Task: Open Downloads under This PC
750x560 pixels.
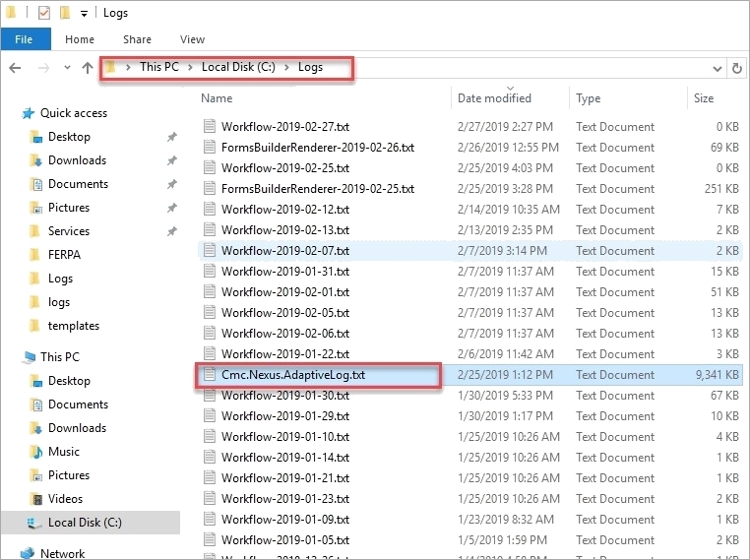Action: (x=77, y=428)
